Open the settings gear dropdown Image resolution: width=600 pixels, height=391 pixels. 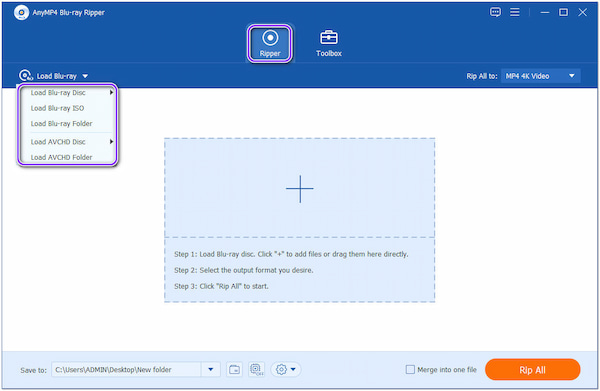(x=286, y=370)
